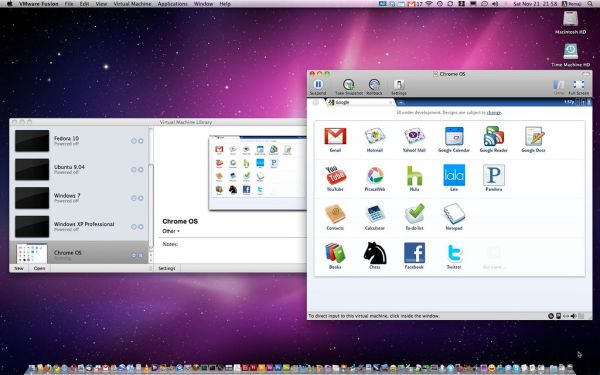Suspend the Chrome OS virtual machine

pos(318,87)
